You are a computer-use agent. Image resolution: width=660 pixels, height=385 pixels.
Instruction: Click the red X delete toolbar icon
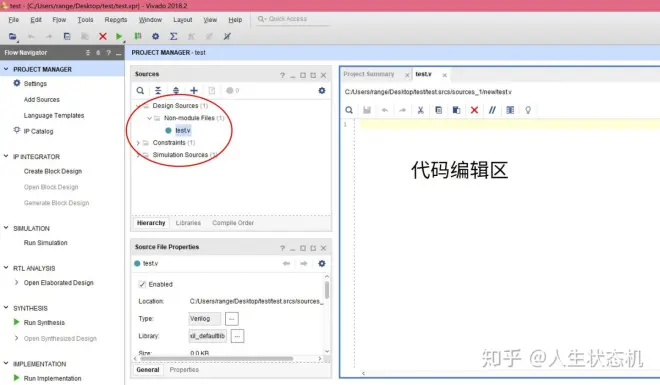coord(103,37)
